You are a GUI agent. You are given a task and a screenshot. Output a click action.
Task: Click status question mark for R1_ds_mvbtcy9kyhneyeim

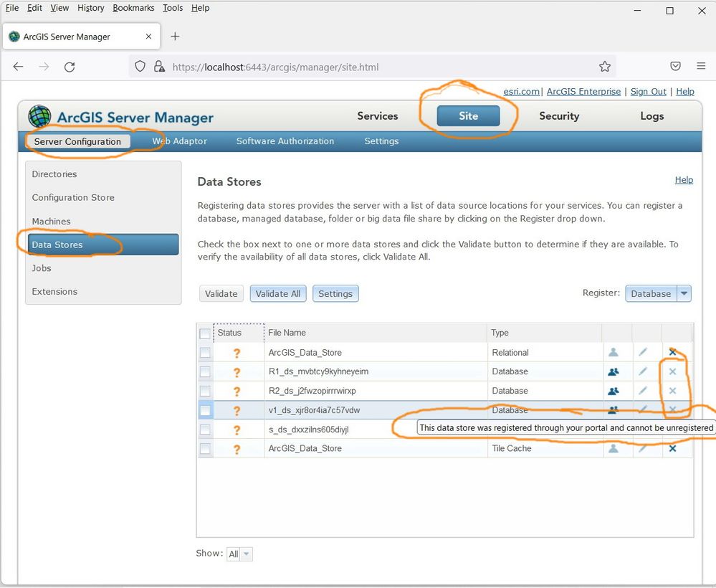tap(237, 372)
